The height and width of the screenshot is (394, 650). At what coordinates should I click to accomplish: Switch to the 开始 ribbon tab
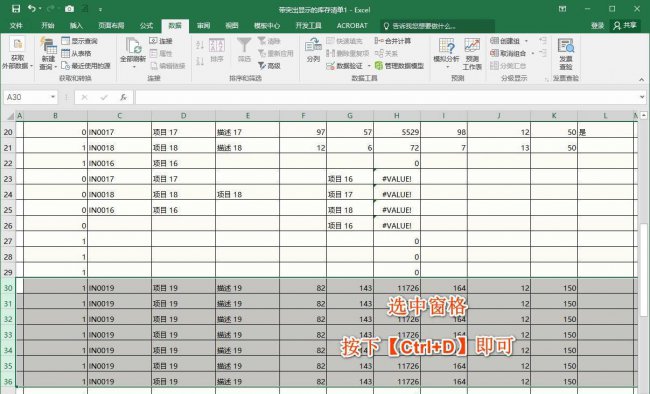pyautogui.click(x=48, y=26)
